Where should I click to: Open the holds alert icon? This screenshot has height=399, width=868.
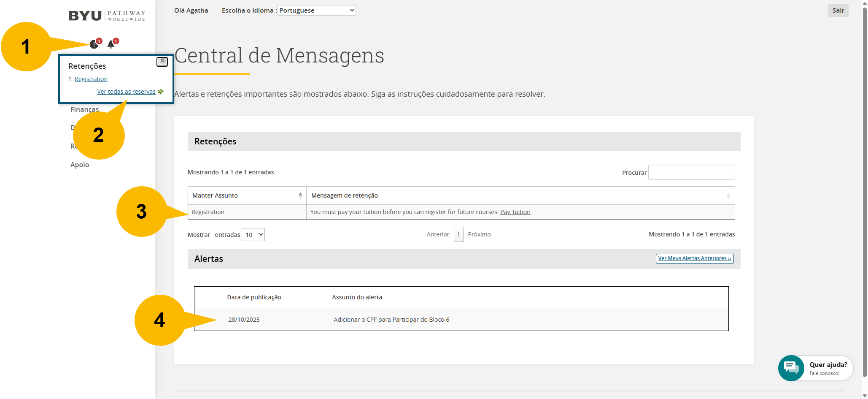pyautogui.click(x=94, y=44)
